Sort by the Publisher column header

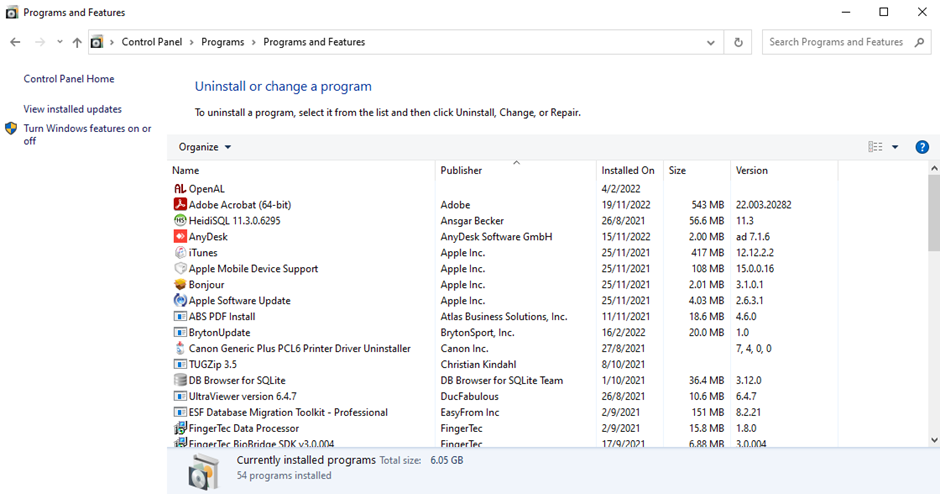pyautogui.click(x=516, y=170)
